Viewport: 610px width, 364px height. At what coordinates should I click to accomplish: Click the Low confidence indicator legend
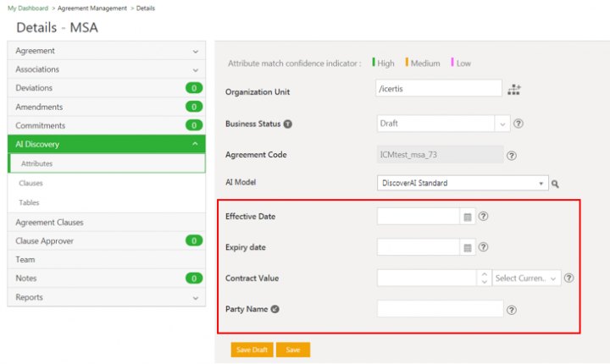[x=461, y=63]
